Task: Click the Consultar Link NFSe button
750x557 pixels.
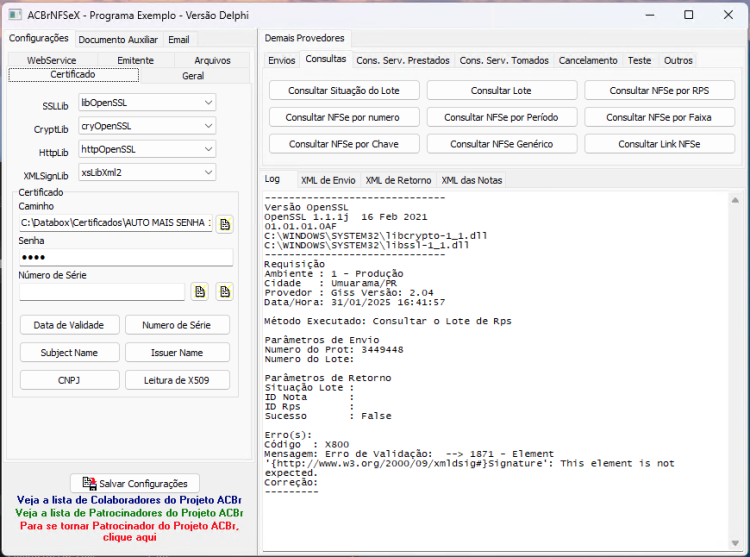Action: pos(659,144)
